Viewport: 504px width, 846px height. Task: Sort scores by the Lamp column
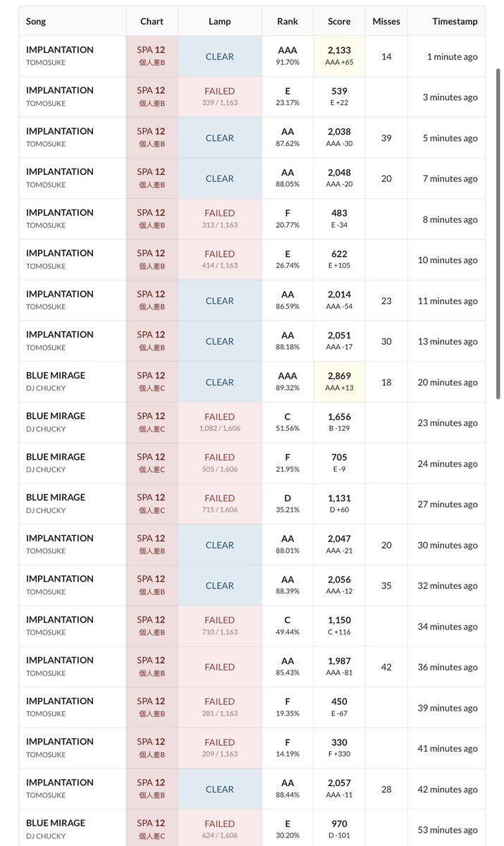tap(219, 21)
